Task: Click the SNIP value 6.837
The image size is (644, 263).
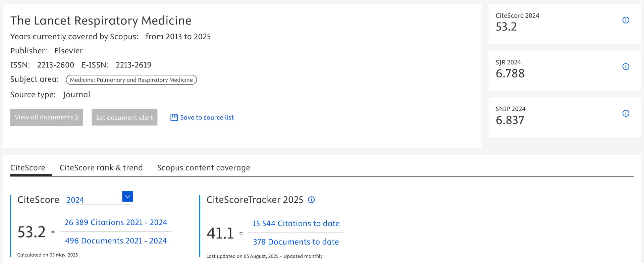Action: point(510,120)
